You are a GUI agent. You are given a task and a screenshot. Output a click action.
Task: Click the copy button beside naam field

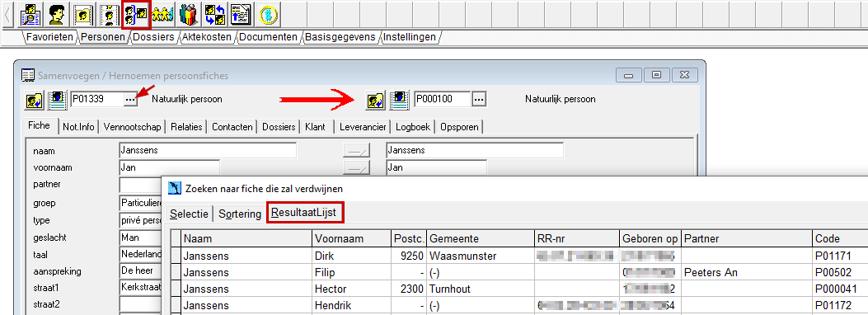coord(355,150)
